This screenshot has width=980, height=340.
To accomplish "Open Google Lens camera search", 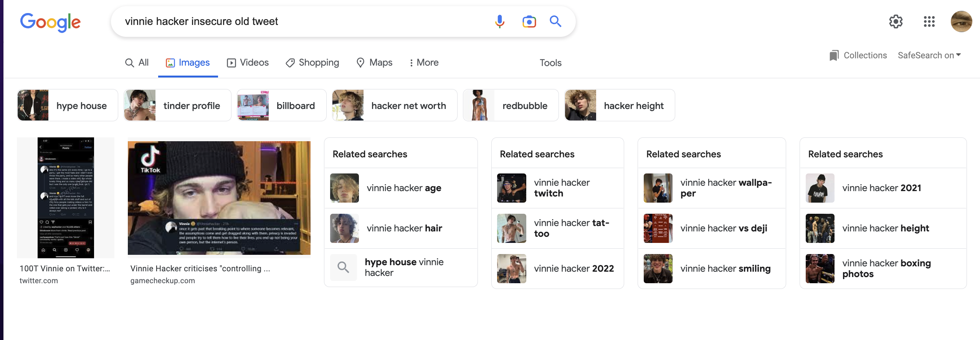I will (529, 21).
